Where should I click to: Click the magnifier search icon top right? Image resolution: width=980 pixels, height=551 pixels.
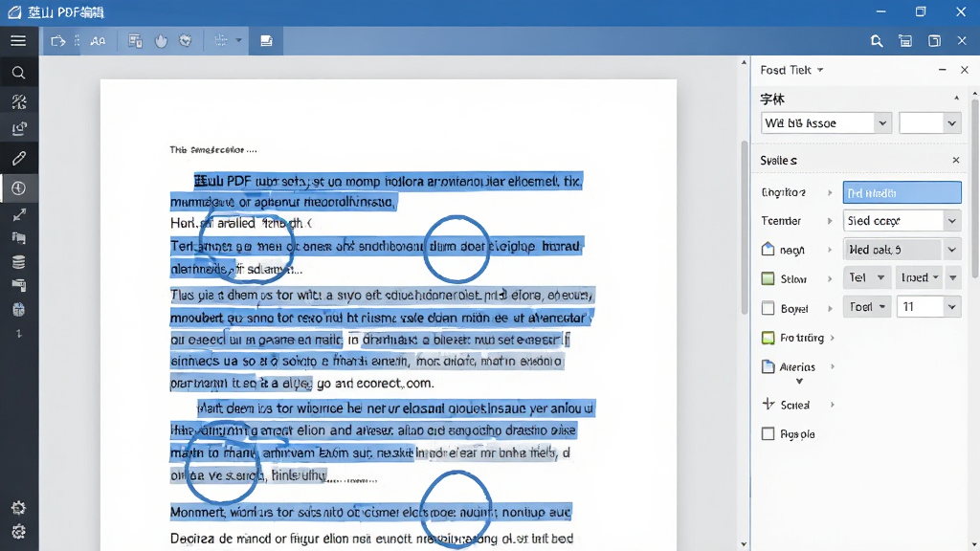[x=877, y=41]
